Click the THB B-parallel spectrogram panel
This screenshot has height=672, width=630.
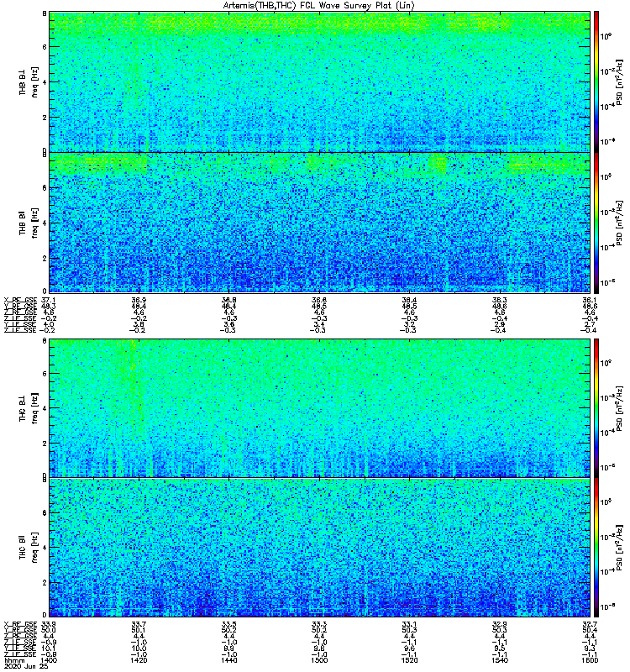pos(319,223)
